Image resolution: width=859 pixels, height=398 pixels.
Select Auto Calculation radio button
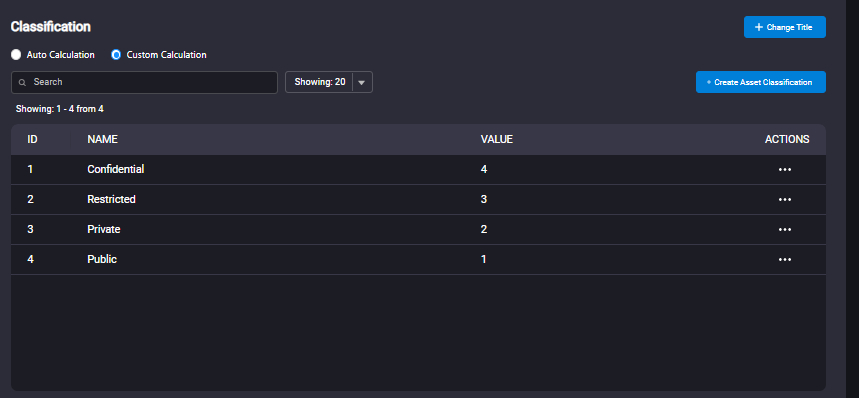coord(16,55)
